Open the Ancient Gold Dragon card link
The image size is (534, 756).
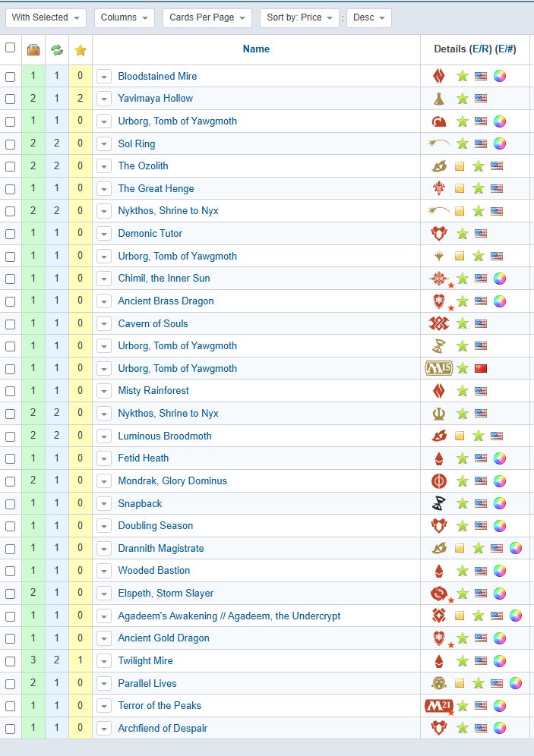click(x=163, y=638)
